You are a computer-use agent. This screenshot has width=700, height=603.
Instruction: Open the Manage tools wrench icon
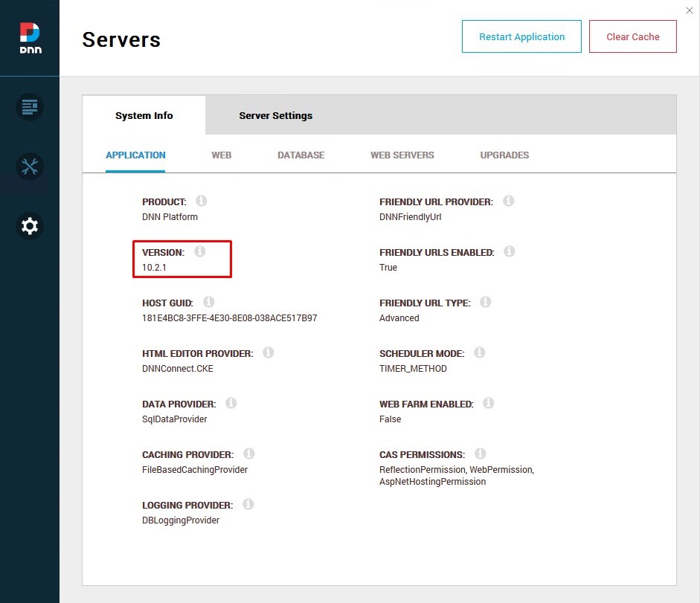(x=30, y=167)
